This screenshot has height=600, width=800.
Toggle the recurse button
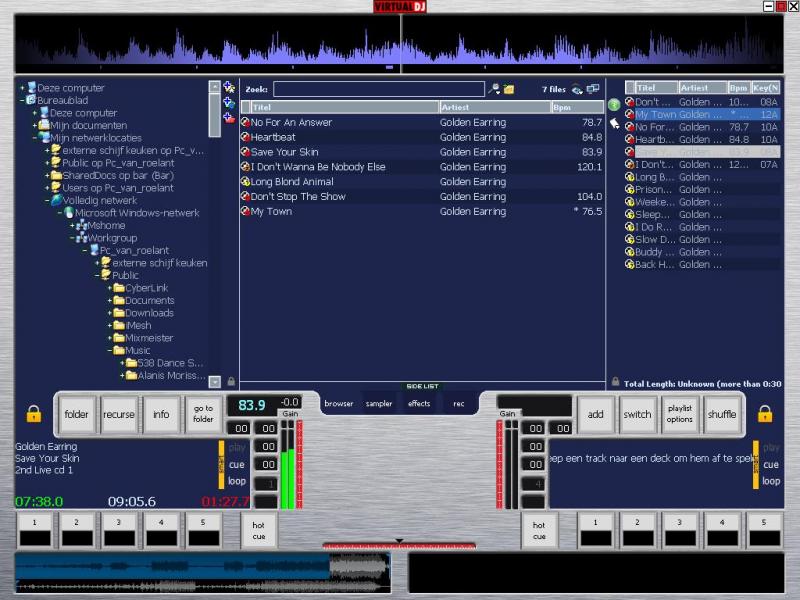119,414
